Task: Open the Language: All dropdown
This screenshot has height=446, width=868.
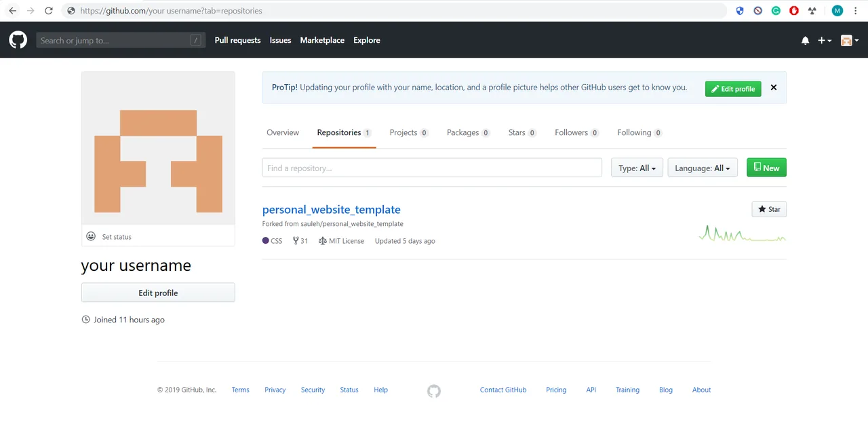Action: (x=703, y=168)
